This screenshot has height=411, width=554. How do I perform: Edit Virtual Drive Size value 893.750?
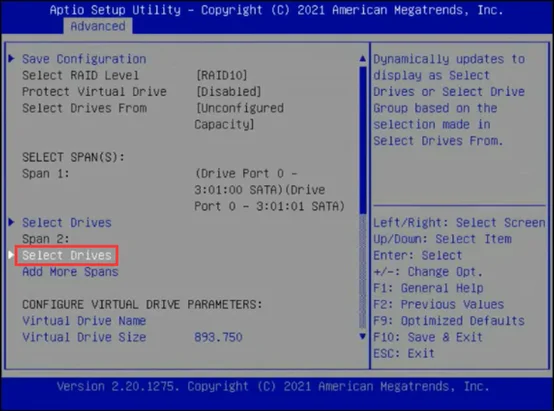[218, 337]
